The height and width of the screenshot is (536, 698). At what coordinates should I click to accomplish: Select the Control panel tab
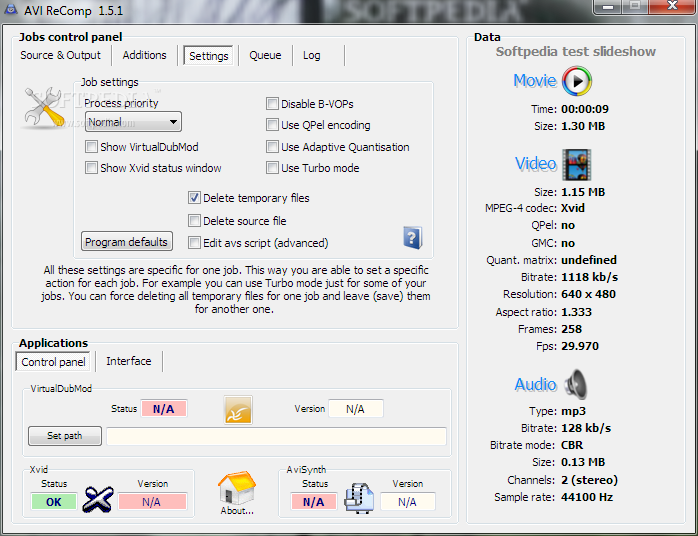pos(53,362)
